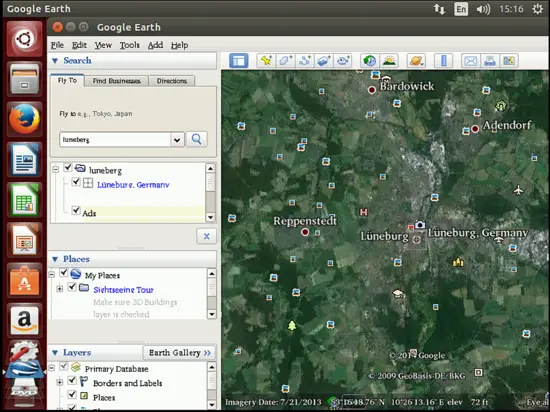This screenshot has width=550, height=412.
Task: Toggle the Sightseeing Tour checkbox
Action: coord(72,287)
